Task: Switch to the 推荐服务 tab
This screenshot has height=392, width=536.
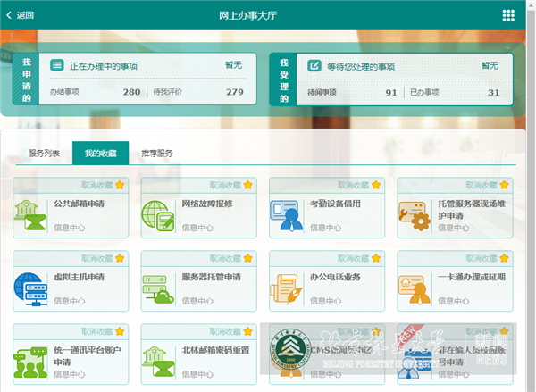Action: coord(157,154)
